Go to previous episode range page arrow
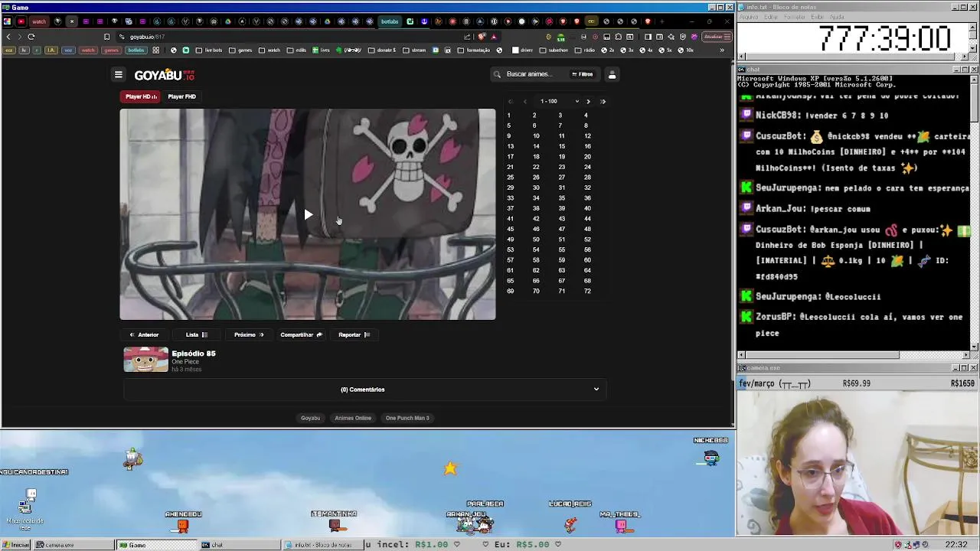Image resolution: width=980 pixels, height=551 pixels. (x=525, y=101)
